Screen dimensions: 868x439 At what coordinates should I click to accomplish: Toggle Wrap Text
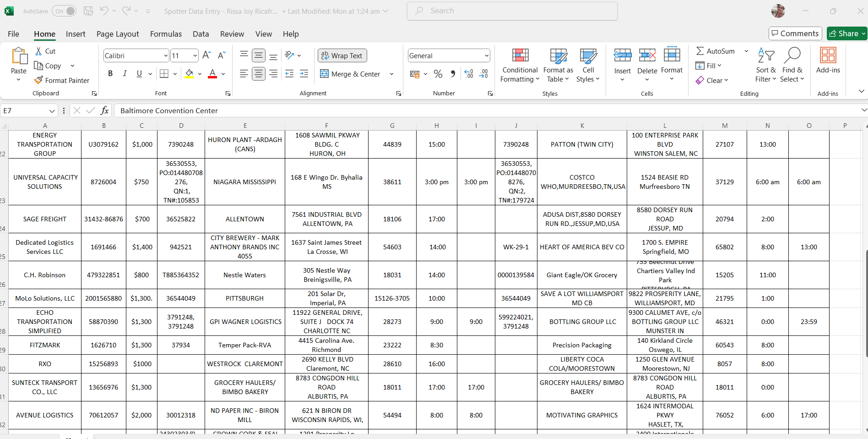tap(342, 55)
